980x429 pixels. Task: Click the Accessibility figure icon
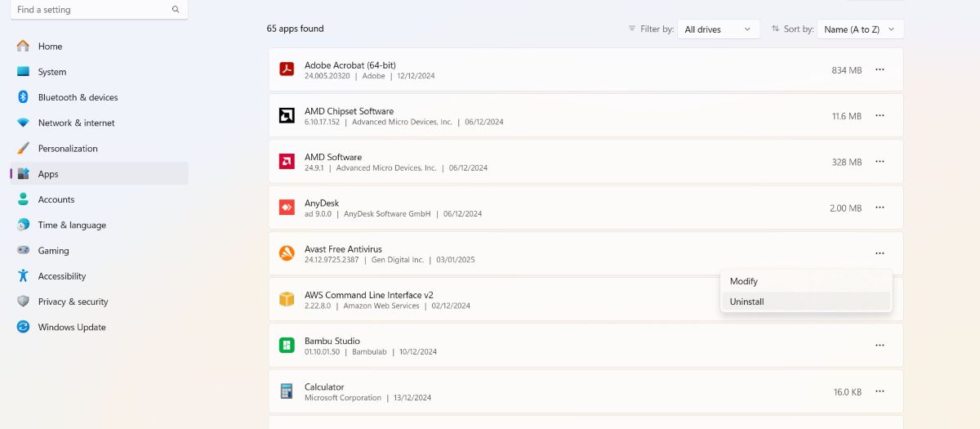coord(23,276)
